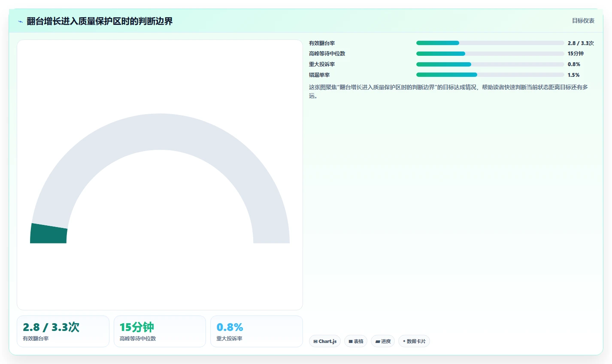612x364 pixels.
Task: Select the 高峰等待中位数 label in the progress list
Action: click(x=327, y=54)
